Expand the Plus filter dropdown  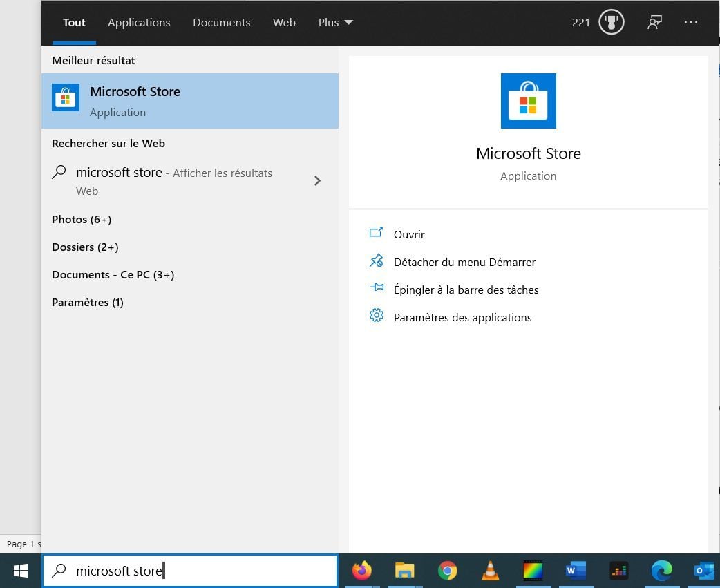tap(335, 22)
